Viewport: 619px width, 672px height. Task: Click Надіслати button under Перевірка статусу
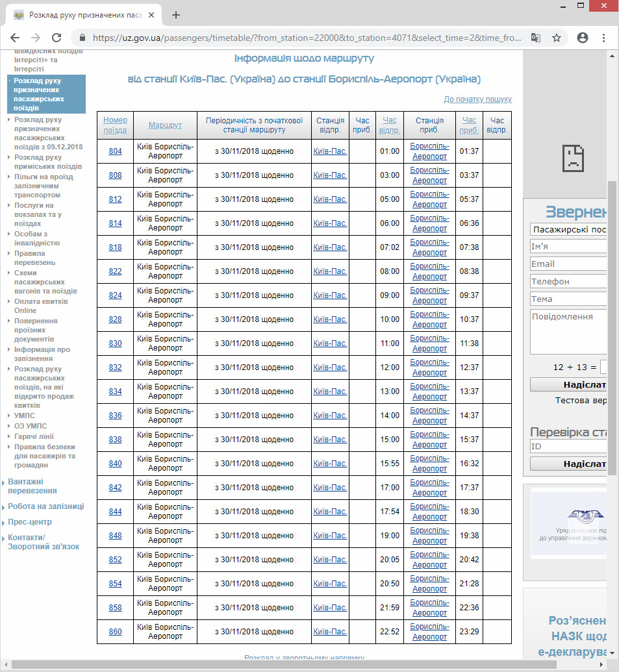click(x=568, y=464)
